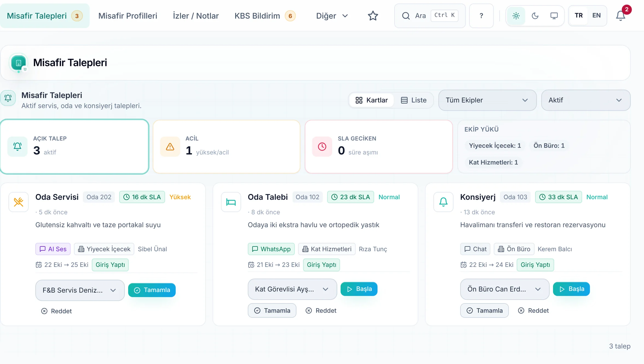644x364 pixels.
Task: Open the Aktif status filter dropdown
Action: (586, 100)
